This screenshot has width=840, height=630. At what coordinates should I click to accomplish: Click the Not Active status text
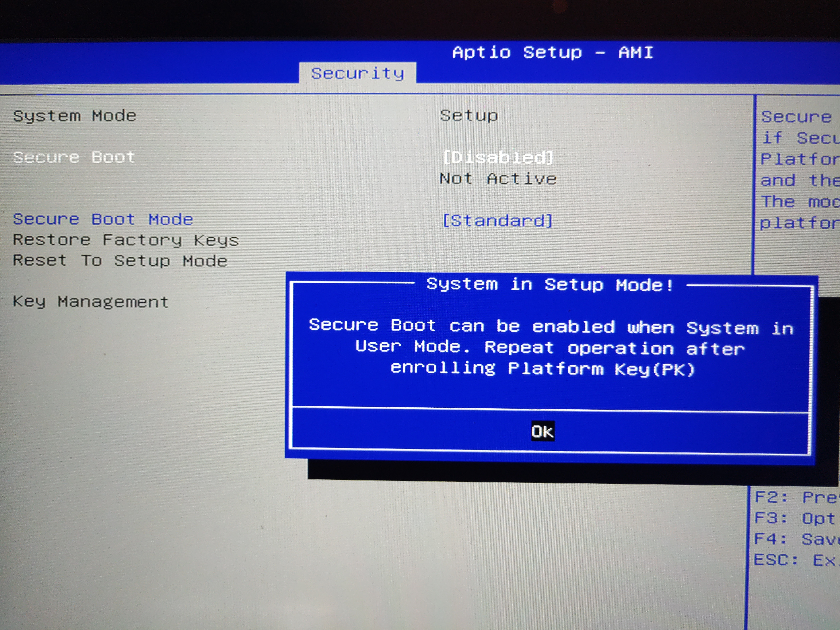click(x=498, y=178)
